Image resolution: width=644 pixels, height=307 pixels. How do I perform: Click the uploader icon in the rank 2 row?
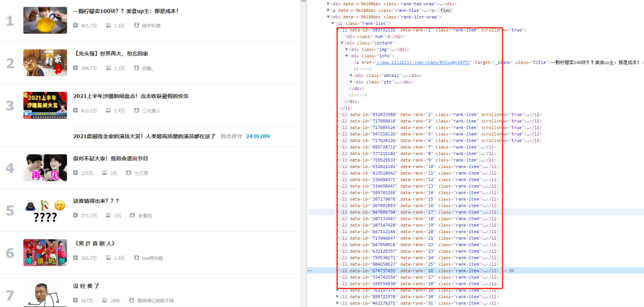137,68
